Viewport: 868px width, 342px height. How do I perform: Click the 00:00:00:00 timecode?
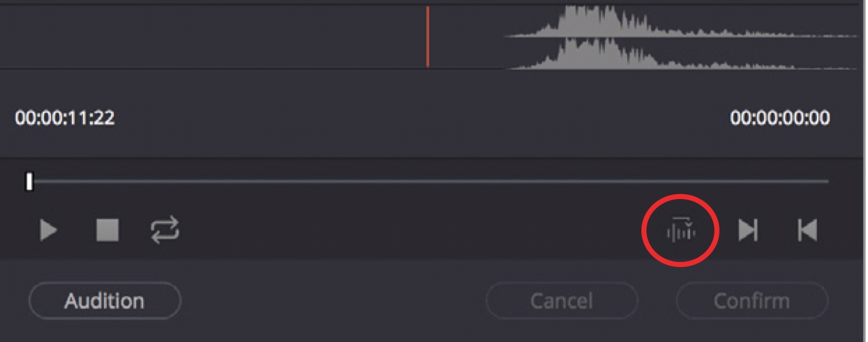780,118
